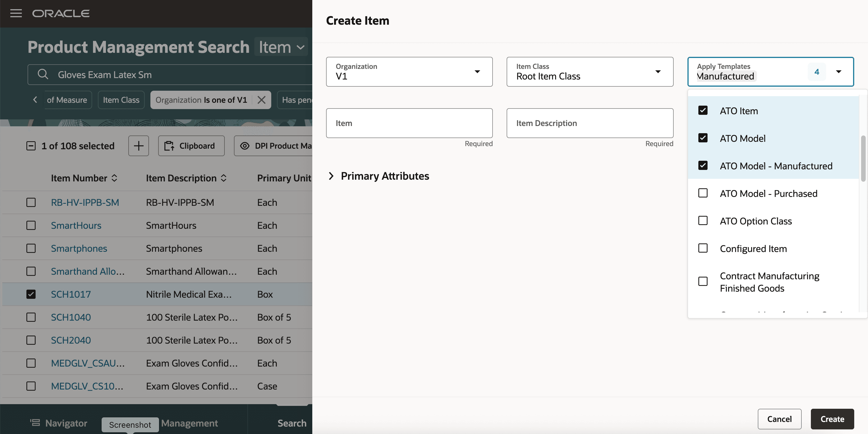Click the plus add item icon button

coord(138,146)
